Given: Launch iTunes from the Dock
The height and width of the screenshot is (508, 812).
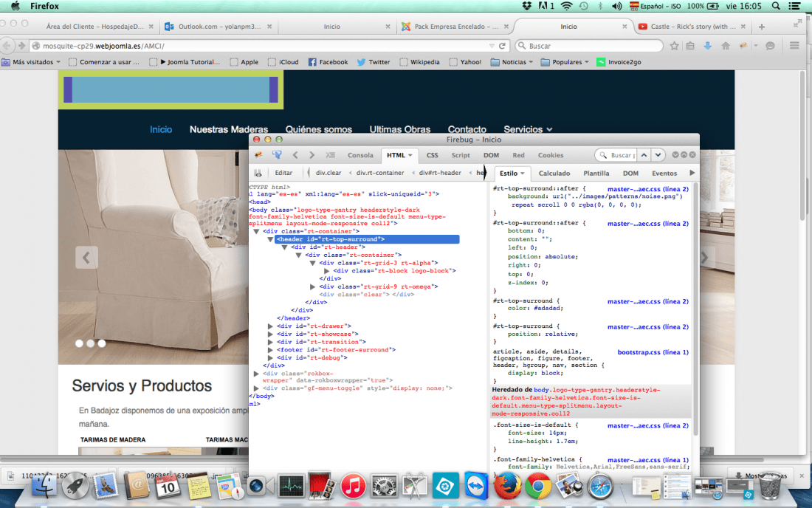Looking at the screenshot, I should [x=353, y=487].
